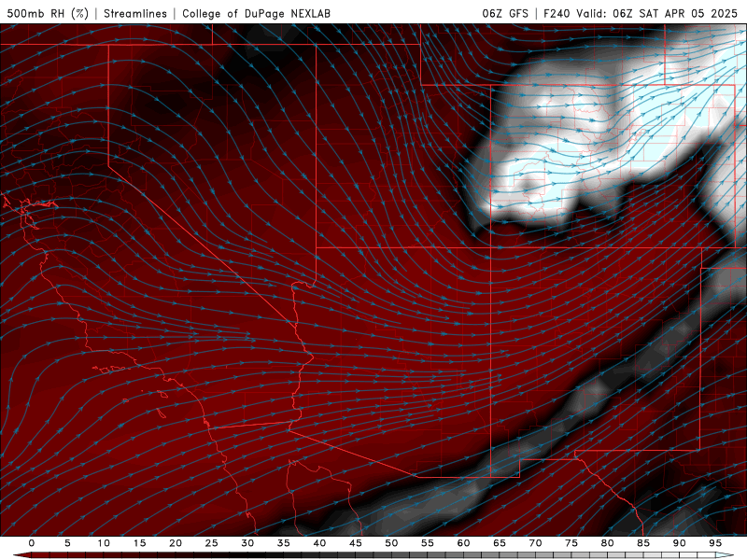Viewport: 747px width, 560px height.
Task: Click the 25 label on the color scale
Action: click(x=211, y=543)
